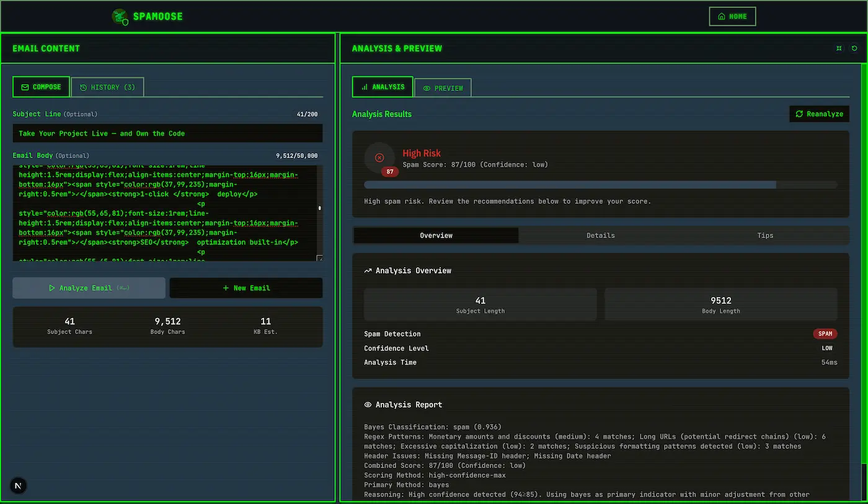868x504 pixels.
Task: Click the ANALYSIS & PREVIEW panel title
Action: [x=397, y=48]
